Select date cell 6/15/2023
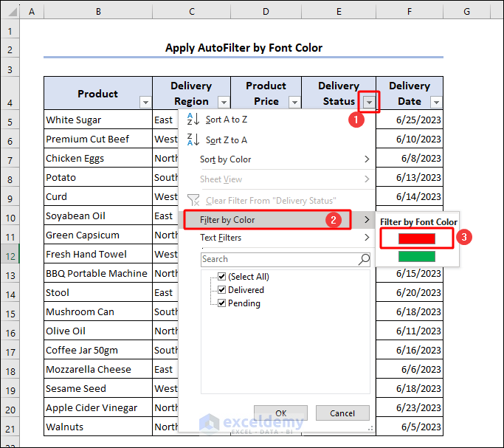504x448 pixels. [410, 274]
